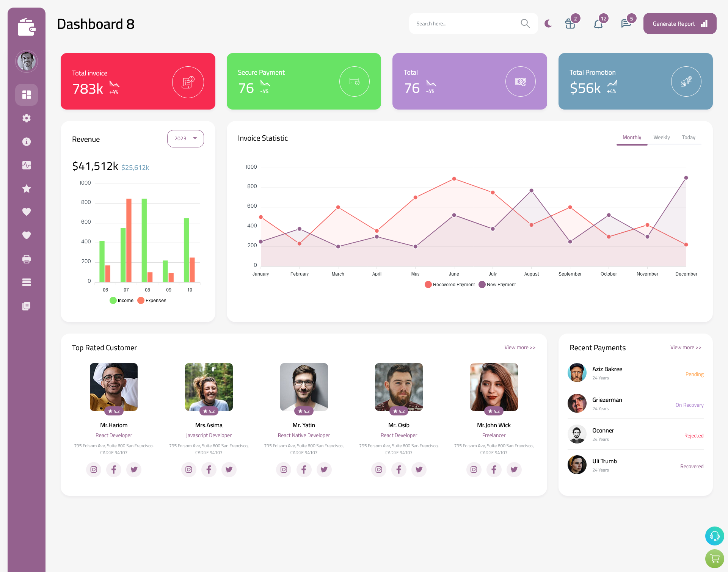728x572 pixels.
Task: Click notifications bell with badge 12
Action: tap(598, 24)
